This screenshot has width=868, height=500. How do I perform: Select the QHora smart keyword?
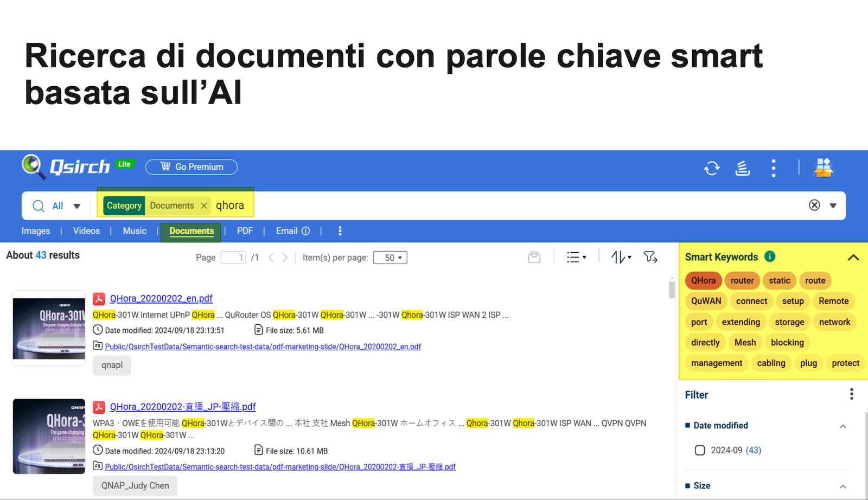coord(703,280)
